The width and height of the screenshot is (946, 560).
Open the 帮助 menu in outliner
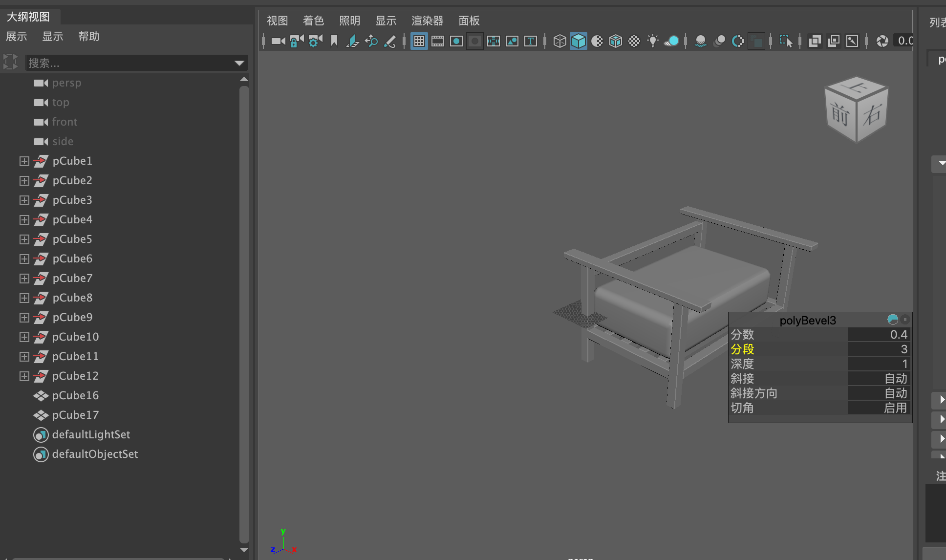(88, 36)
